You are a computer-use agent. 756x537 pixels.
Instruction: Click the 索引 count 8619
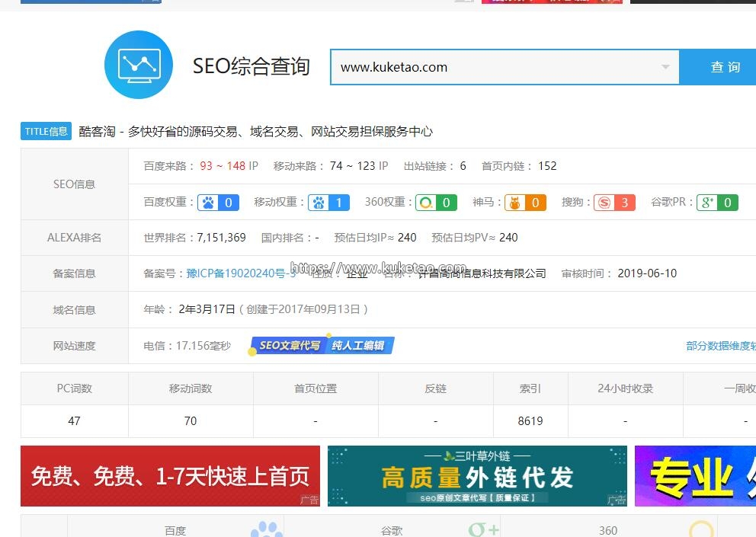tap(530, 420)
